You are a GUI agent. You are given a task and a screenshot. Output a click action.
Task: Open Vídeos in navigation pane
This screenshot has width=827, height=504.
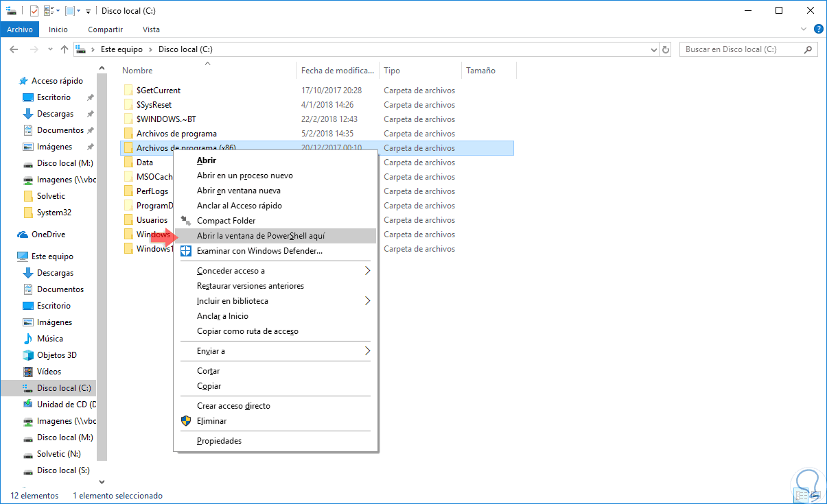click(49, 372)
